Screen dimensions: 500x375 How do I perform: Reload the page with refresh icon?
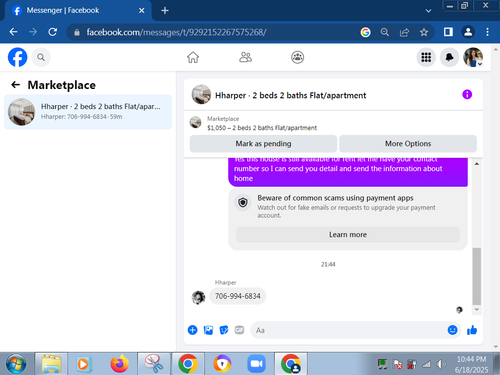52,32
